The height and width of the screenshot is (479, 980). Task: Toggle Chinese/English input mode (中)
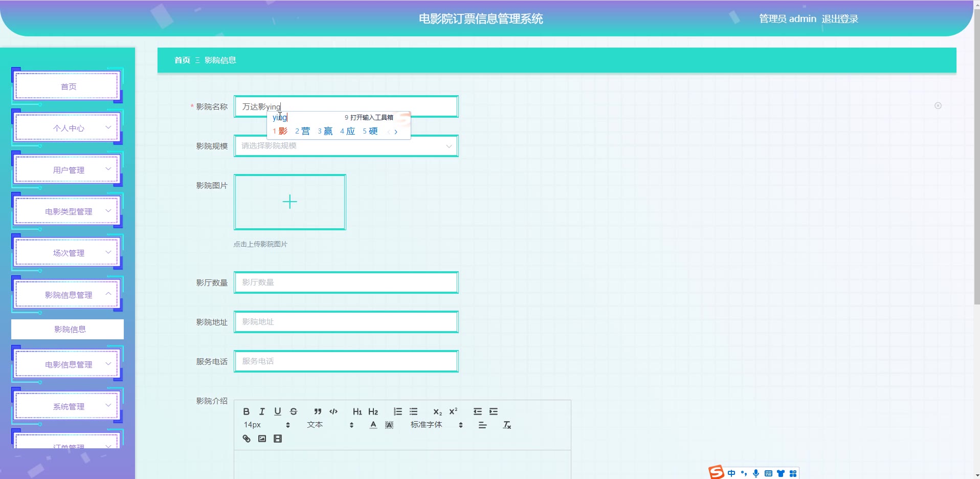(731, 473)
